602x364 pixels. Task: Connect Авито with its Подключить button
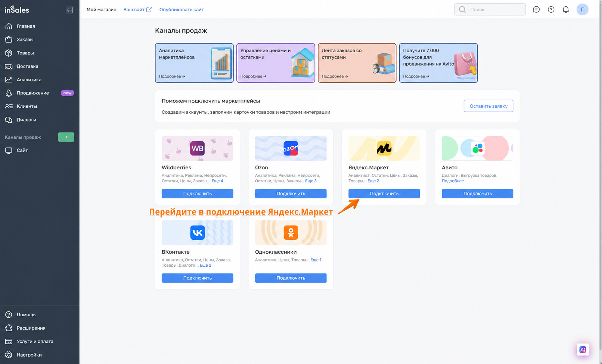[477, 194]
